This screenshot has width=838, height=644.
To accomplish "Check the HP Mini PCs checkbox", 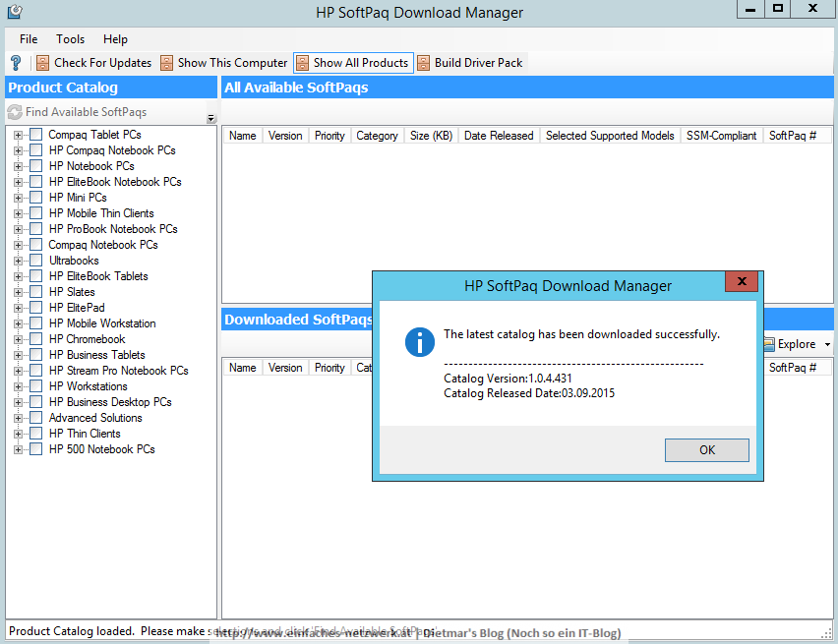I will 35,198.
